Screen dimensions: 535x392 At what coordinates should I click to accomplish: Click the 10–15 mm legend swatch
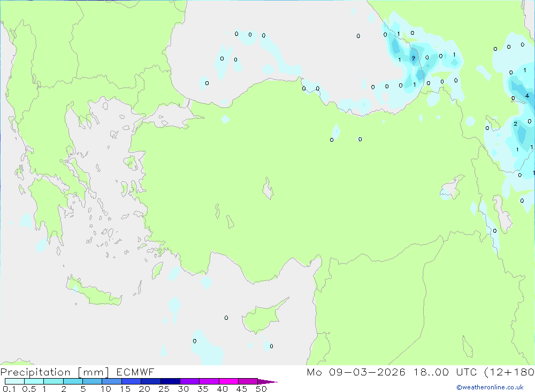[112, 381]
